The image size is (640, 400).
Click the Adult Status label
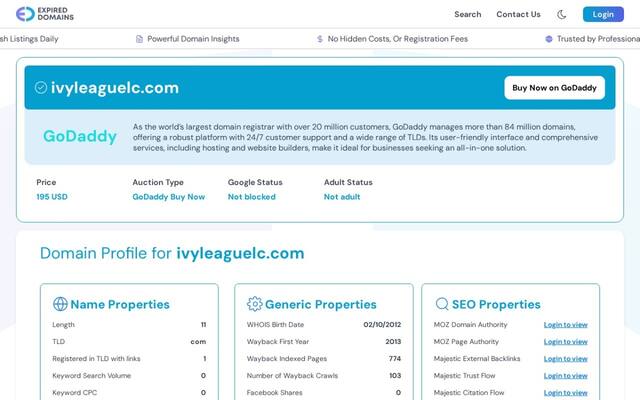[x=348, y=182]
